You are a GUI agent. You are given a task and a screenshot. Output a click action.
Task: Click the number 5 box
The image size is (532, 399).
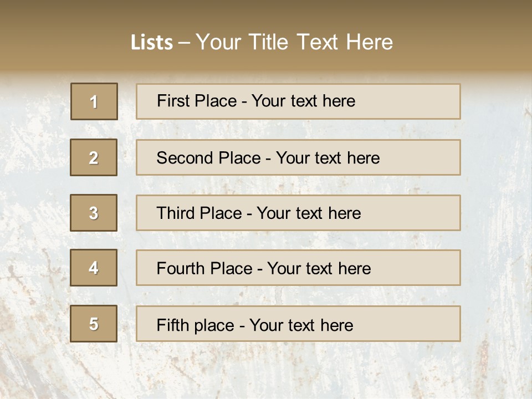coord(94,324)
